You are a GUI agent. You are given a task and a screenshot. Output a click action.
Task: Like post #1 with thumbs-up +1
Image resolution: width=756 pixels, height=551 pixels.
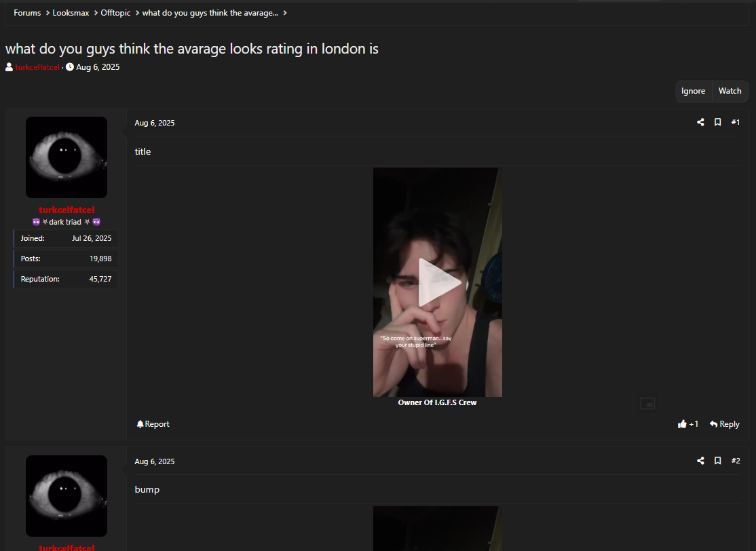coord(688,424)
